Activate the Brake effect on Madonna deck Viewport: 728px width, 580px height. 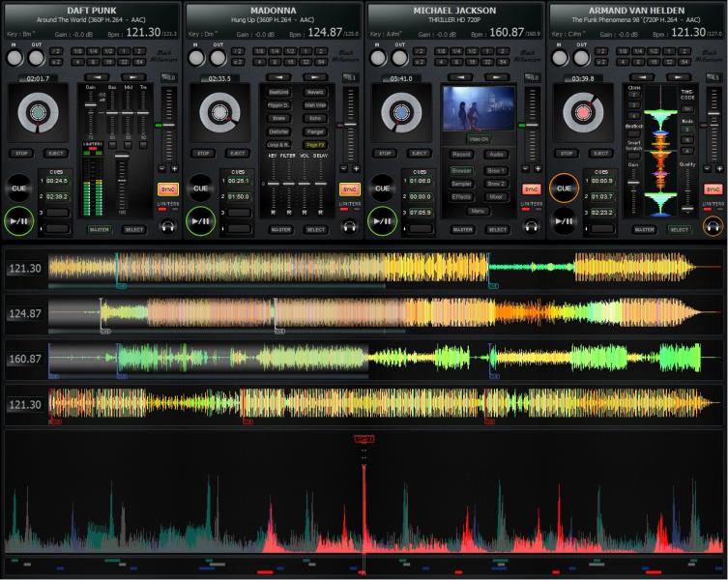279,118
